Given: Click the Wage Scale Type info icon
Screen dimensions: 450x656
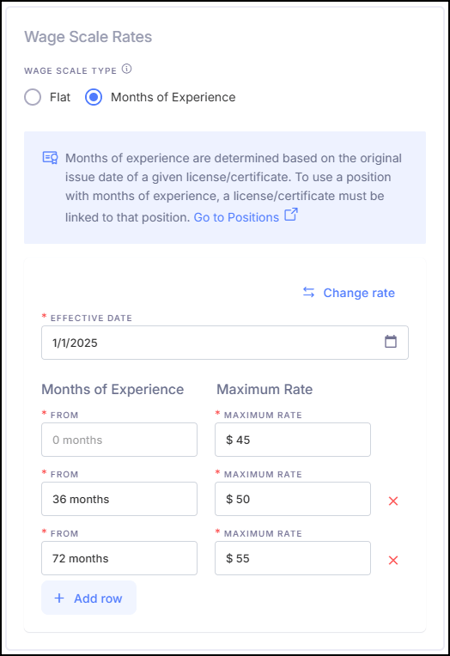Looking at the screenshot, I should pos(127,69).
